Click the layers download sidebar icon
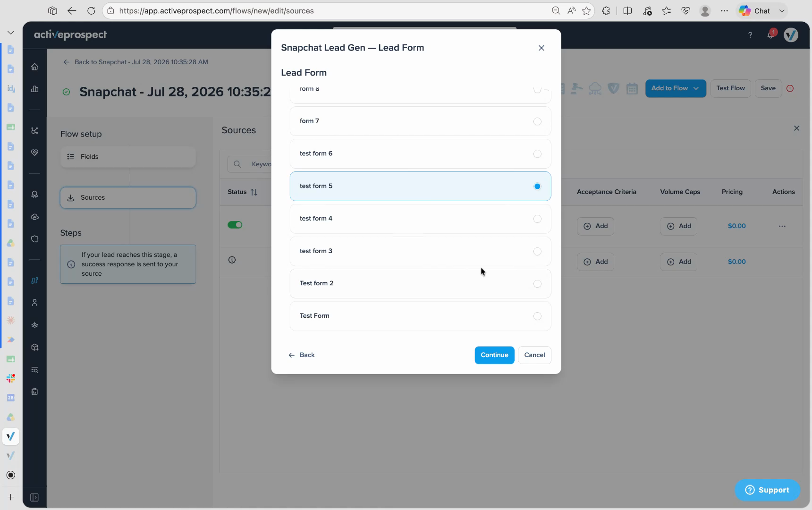This screenshot has width=812, height=510. coord(34,325)
